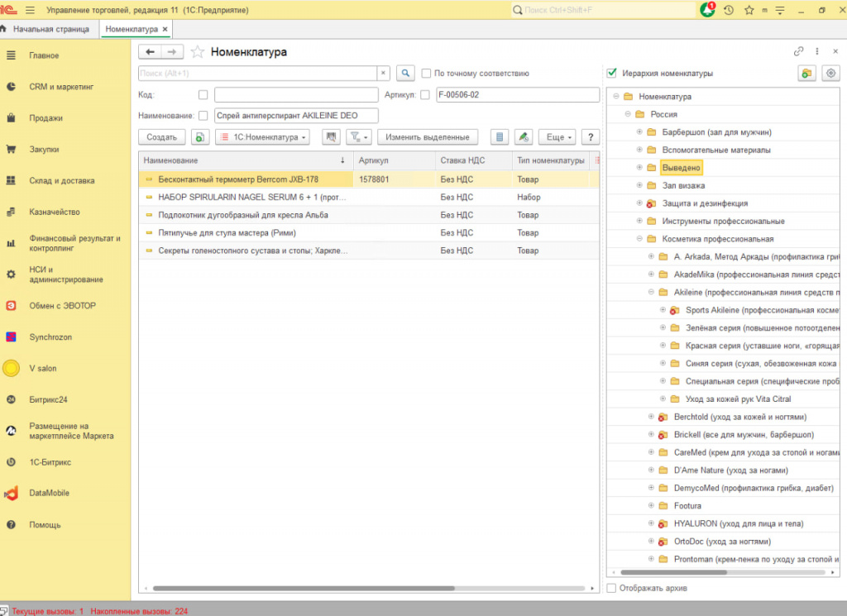Expand Зелёная серия folder node
The image size is (847, 616).
coord(663,327)
